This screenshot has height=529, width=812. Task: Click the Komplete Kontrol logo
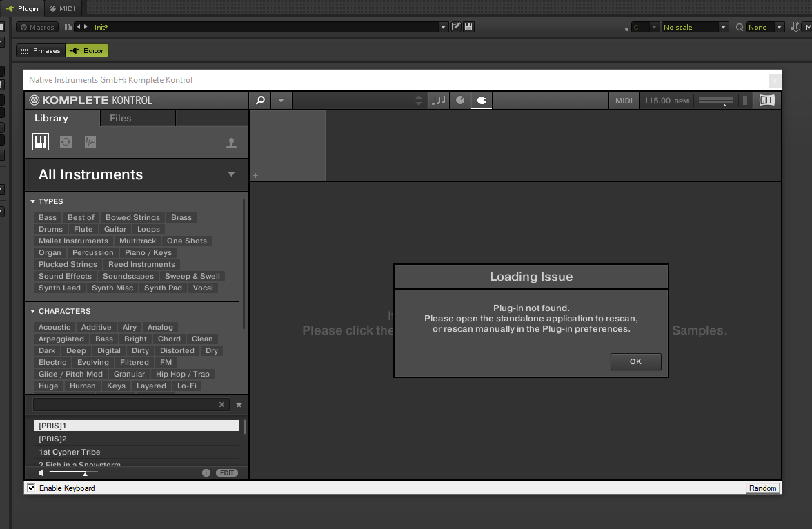coord(91,101)
